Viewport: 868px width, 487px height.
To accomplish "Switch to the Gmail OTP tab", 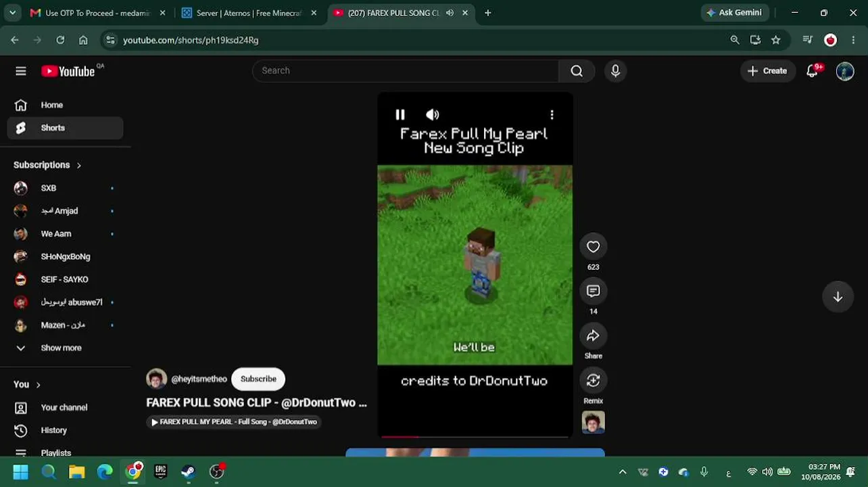I will 97,13.
